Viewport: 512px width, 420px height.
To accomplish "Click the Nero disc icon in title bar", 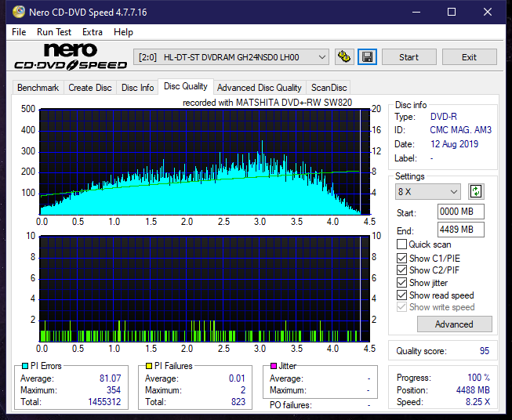I will 19,12.
